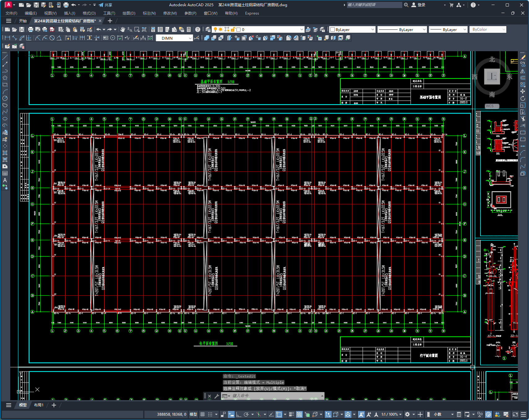This screenshot has width=529, height=420.
Task: Toggle grid display in status bar
Action: 203,414
